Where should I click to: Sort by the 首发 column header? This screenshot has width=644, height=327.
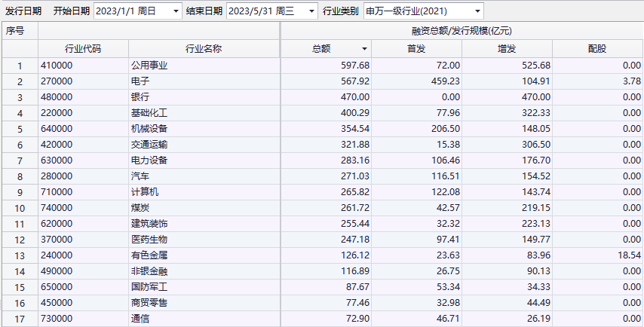point(416,49)
